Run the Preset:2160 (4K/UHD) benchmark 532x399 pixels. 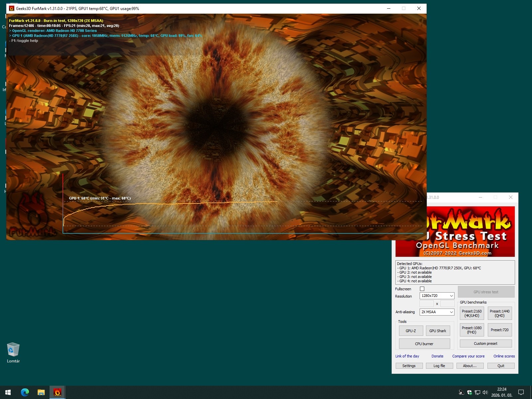pos(472,313)
